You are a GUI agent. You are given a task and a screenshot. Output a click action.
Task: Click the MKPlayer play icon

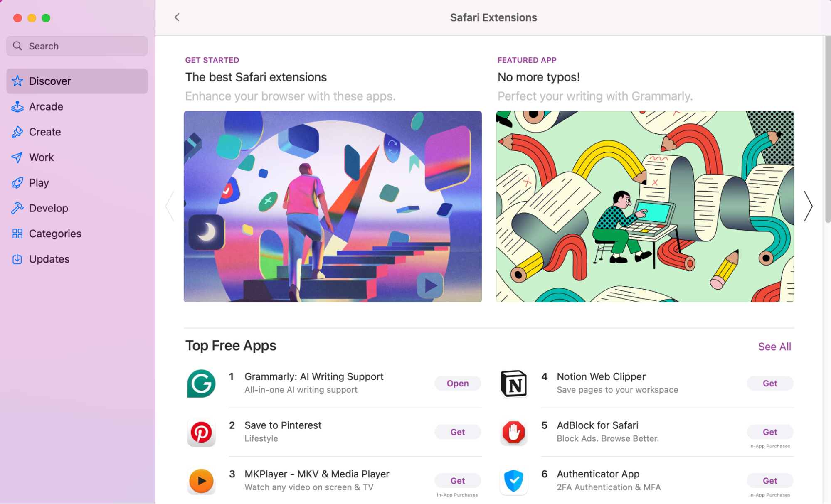[x=201, y=481]
